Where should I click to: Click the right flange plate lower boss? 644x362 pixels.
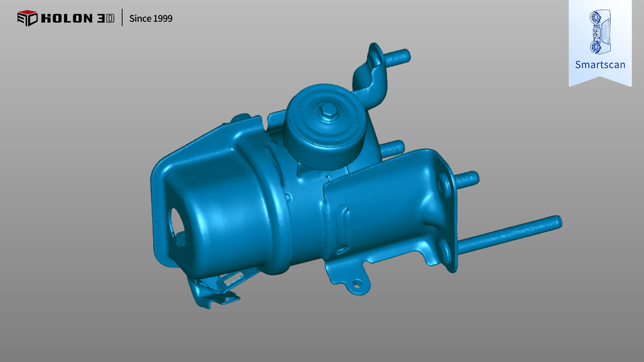[444, 251]
